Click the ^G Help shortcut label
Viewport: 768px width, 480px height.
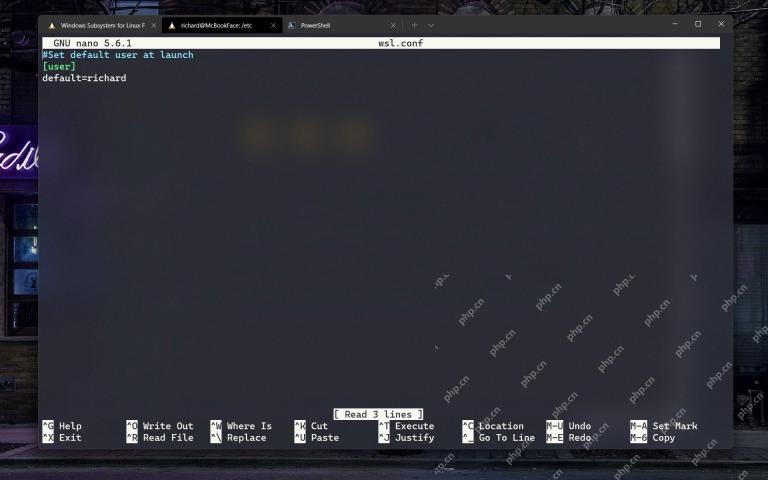point(62,426)
